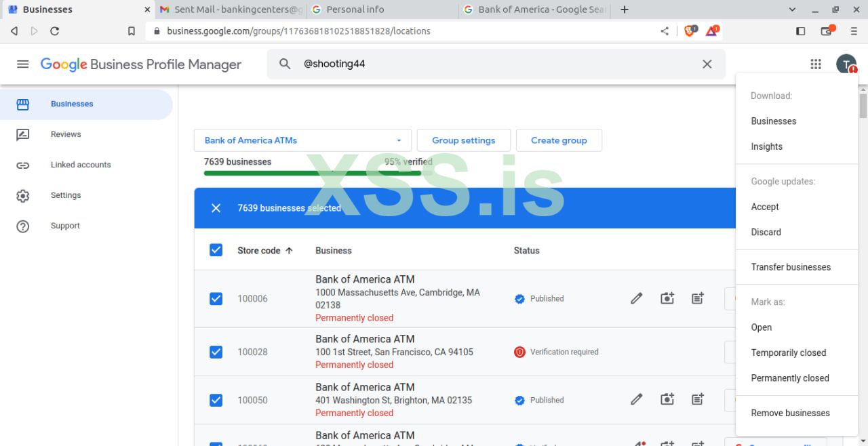Click the search magnifier icon

285,64
